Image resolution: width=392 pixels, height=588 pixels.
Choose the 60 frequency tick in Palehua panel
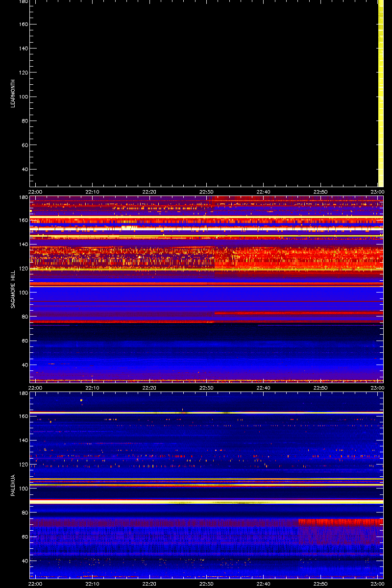[x=25, y=537]
